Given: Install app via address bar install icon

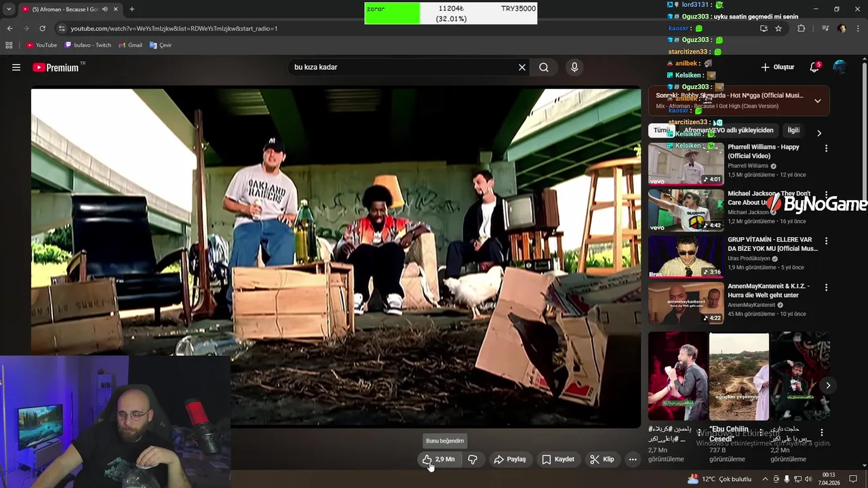Looking at the screenshot, I should point(764,28).
